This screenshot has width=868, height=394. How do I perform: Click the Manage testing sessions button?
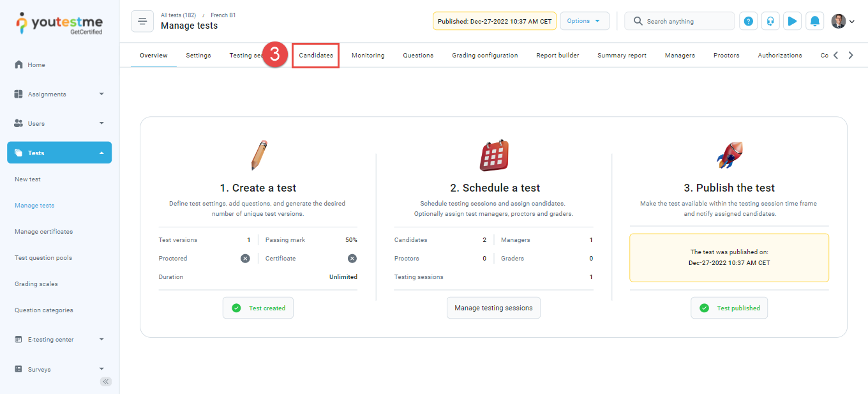coord(493,308)
